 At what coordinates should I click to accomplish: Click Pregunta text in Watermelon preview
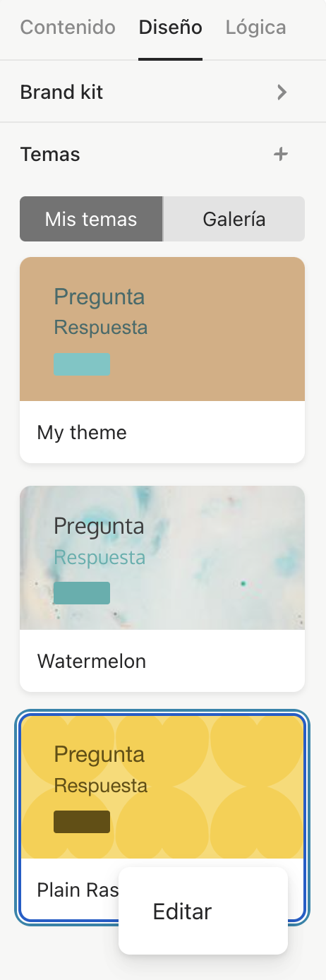99,527
